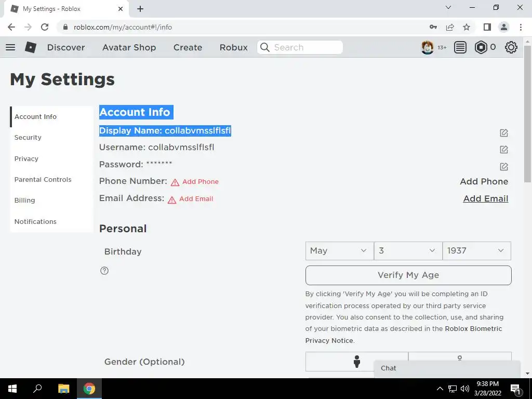Switch to the Privacy tab
The width and height of the screenshot is (532, 399).
pyautogui.click(x=52, y=158)
